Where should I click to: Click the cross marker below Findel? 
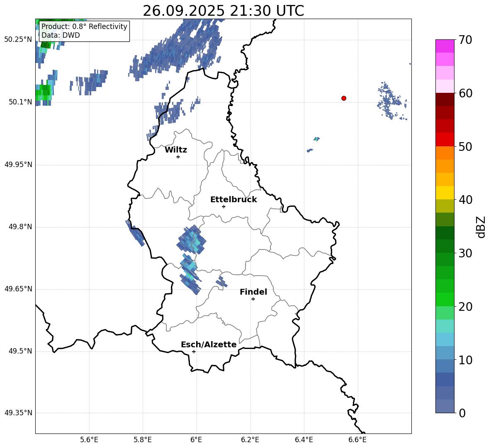pyautogui.click(x=253, y=299)
